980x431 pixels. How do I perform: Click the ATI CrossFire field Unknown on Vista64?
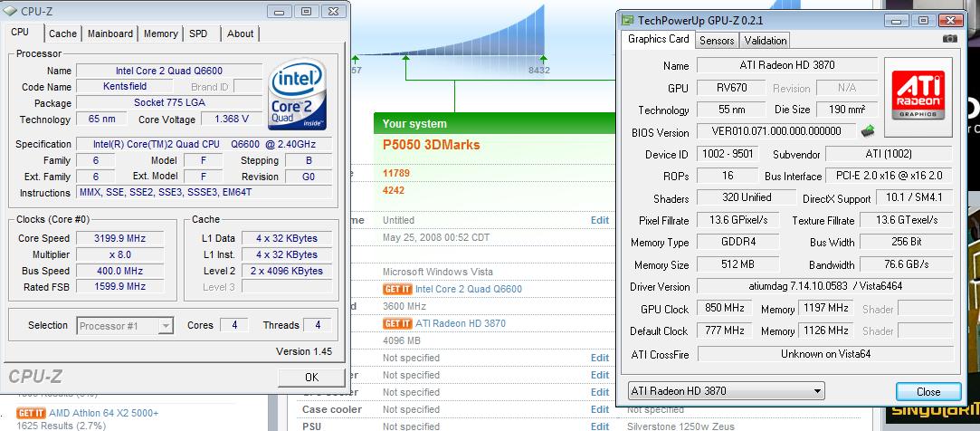coord(825,354)
